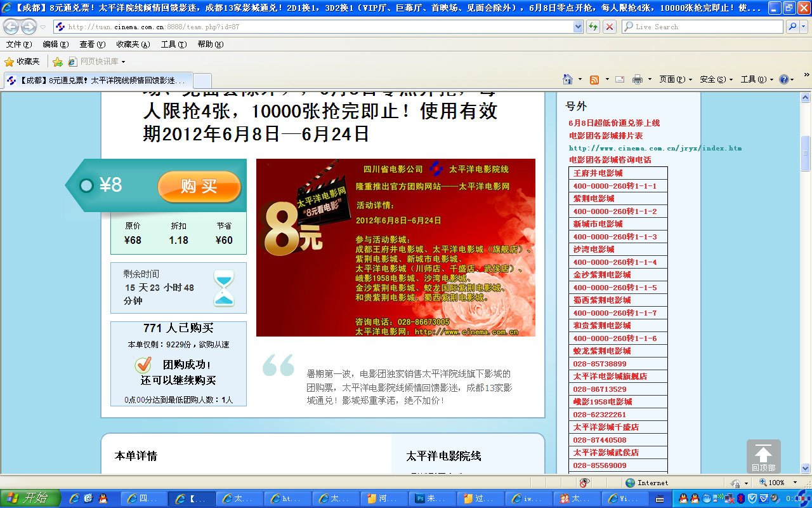
Task: Open the 文件(F) menu
Action: pos(19,44)
